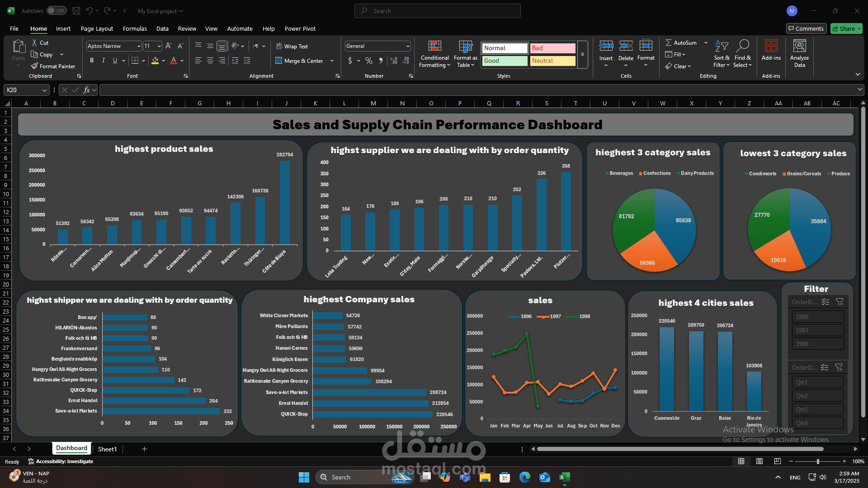Screen dimensions: 868x488
Task: Open the Power Pivot tab
Action: tap(300, 28)
